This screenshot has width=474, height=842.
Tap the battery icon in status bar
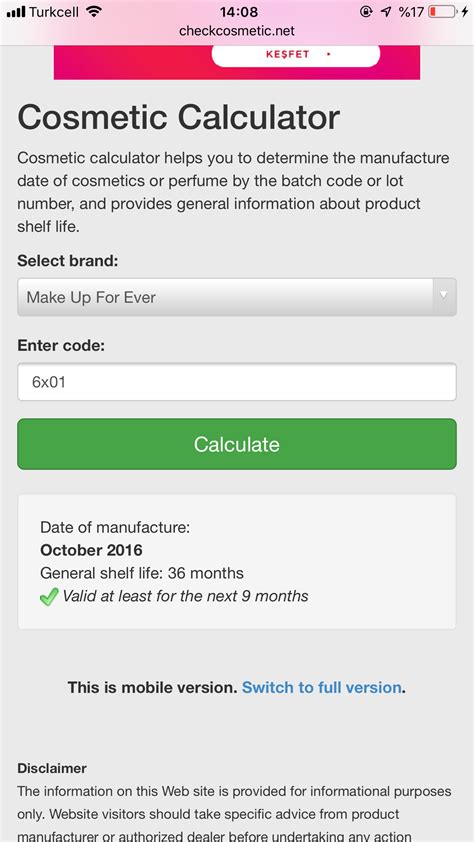pyautogui.click(x=442, y=12)
